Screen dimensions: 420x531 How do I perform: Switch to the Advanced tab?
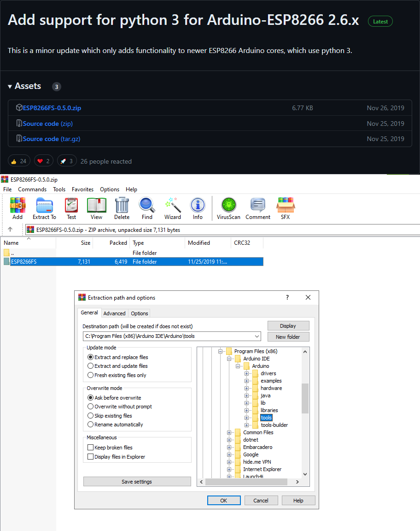coord(114,313)
